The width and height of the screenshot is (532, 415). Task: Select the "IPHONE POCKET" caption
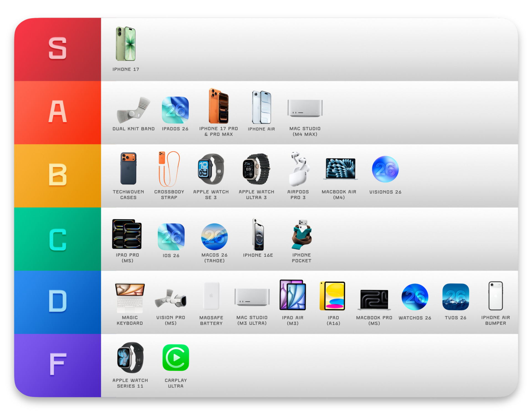pyautogui.click(x=301, y=258)
